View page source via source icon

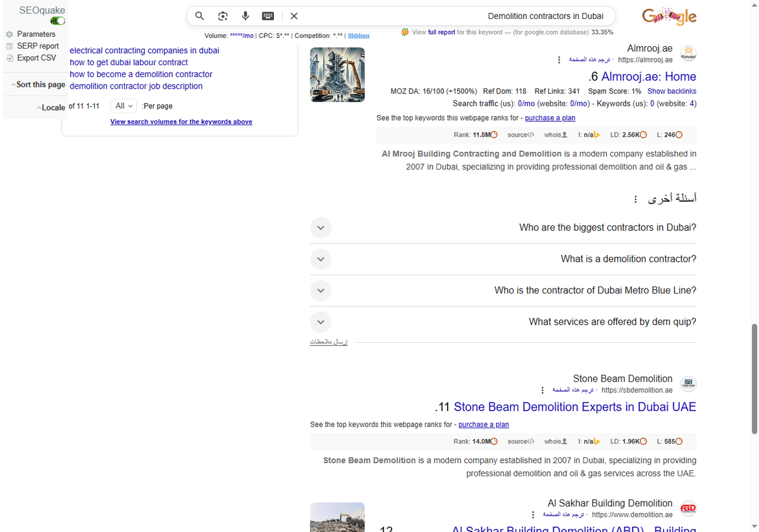pyautogui.click(x=521, y=134)
